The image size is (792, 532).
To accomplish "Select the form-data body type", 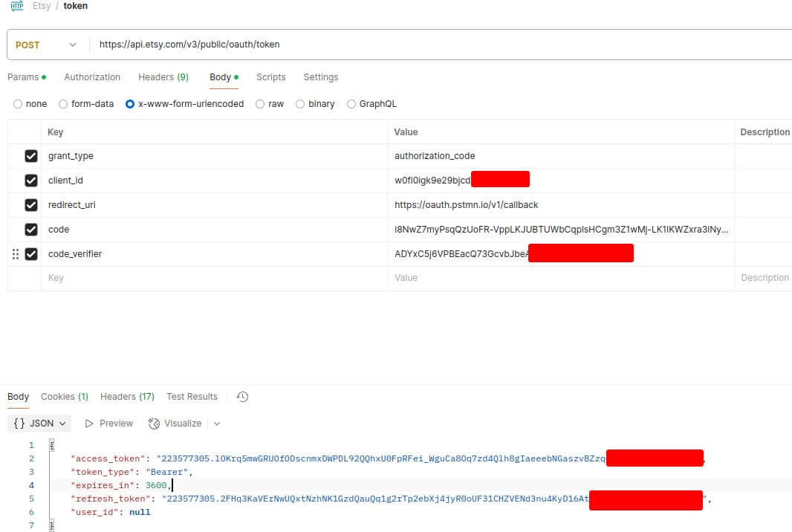I will (63, 104).
